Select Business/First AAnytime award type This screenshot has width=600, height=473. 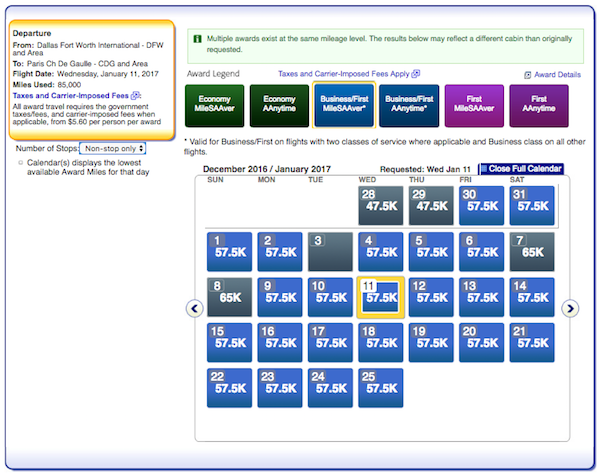(x=409, y=106)
